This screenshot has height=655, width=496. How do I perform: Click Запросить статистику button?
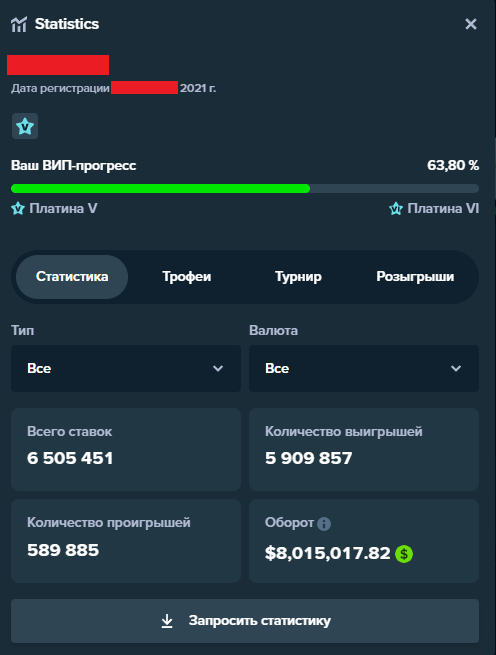tap(245, 621)
